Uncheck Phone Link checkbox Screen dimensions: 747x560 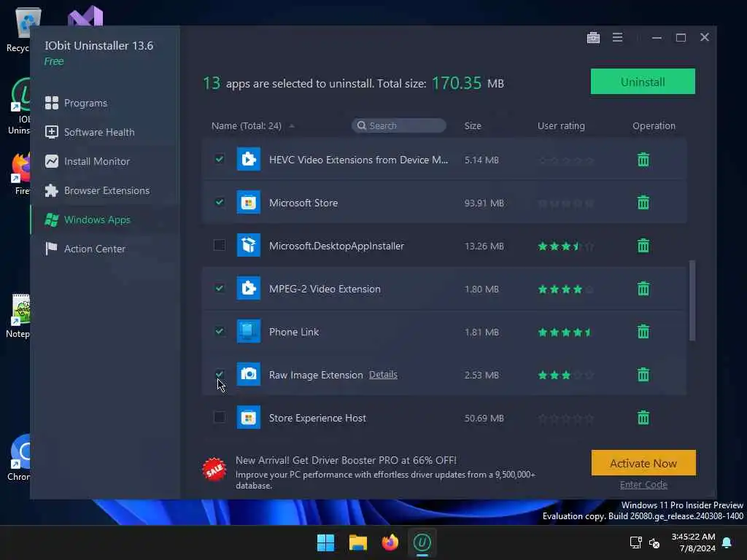pyautogui.click(x=219, y=331)
